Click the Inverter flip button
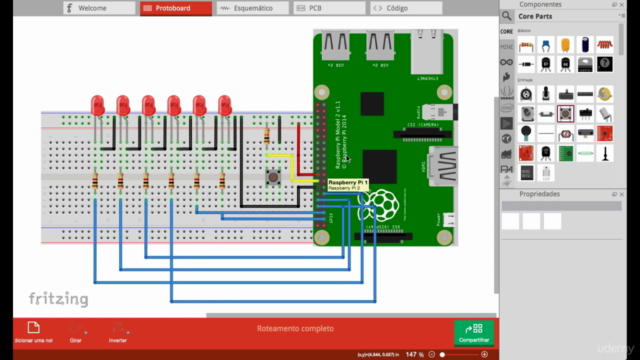This screenshot has width=640, height=360. coord(118,332)
